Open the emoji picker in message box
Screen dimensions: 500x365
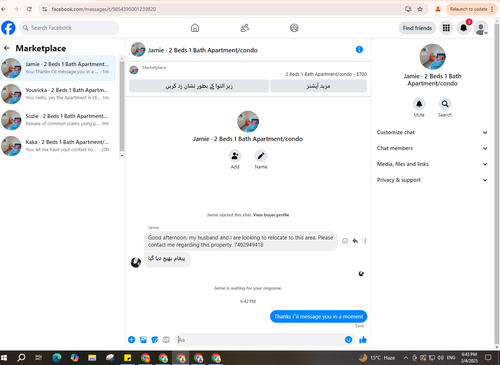pyautogui.click(x=348, y=340)
